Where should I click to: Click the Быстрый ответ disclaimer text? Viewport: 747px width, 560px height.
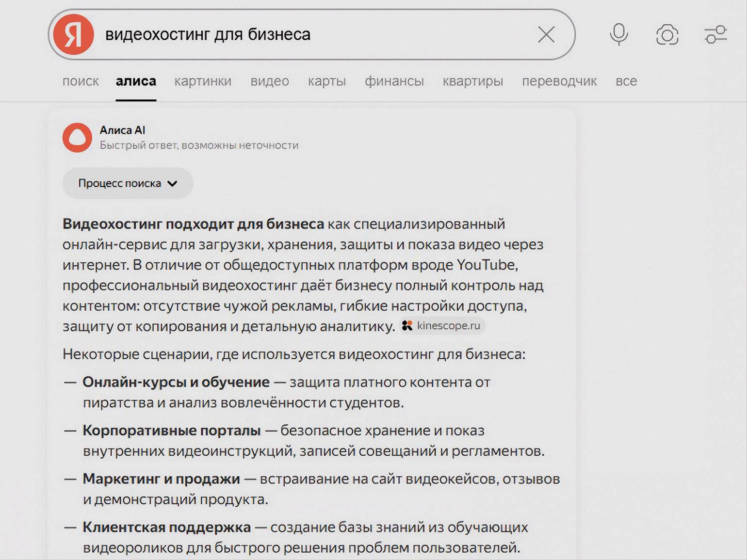click(x=199, y=145)
